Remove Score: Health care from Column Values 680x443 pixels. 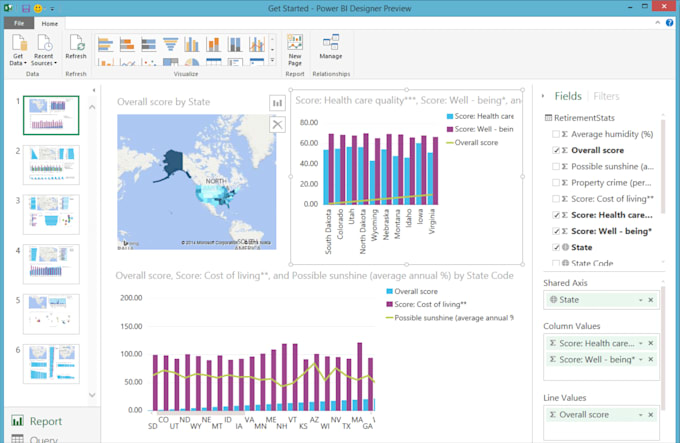coord(651,343)
